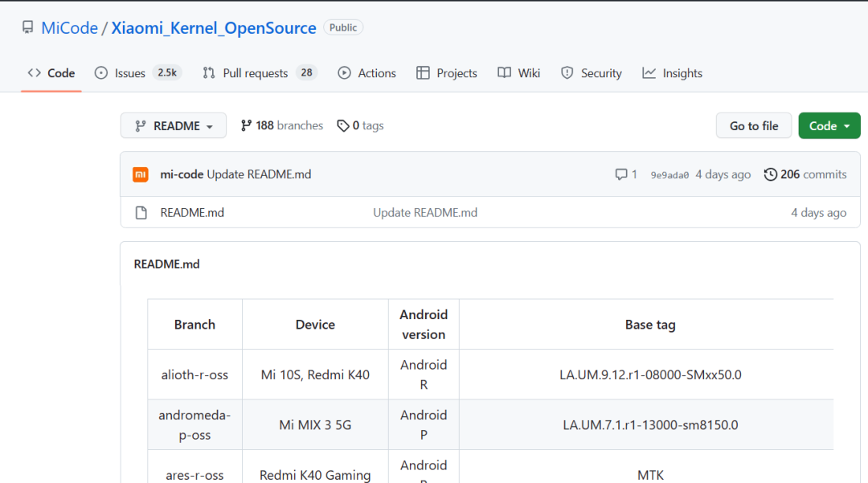Image resolution: width=868 pixels, height=483 pixels.
Task: Open the Security tab
Action: tap(592, 73)
